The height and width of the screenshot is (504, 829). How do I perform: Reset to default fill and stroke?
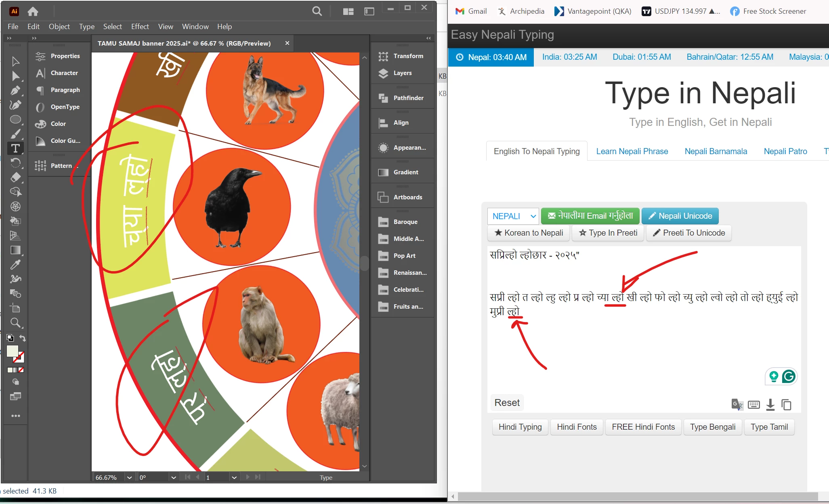pos(10,338)
